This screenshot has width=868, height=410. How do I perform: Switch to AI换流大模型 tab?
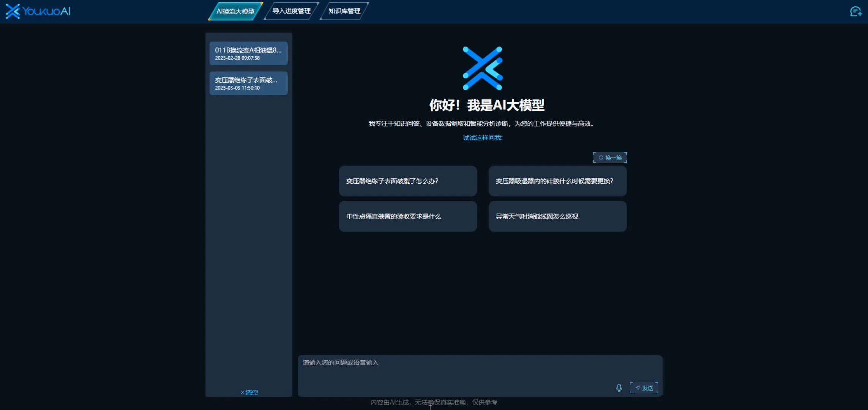[x=235, y=11]
